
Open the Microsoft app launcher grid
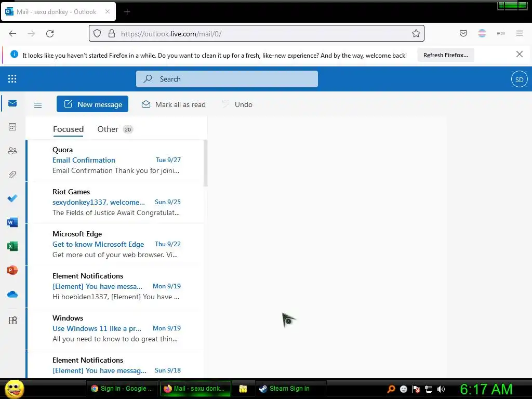(x=12, y=79)
